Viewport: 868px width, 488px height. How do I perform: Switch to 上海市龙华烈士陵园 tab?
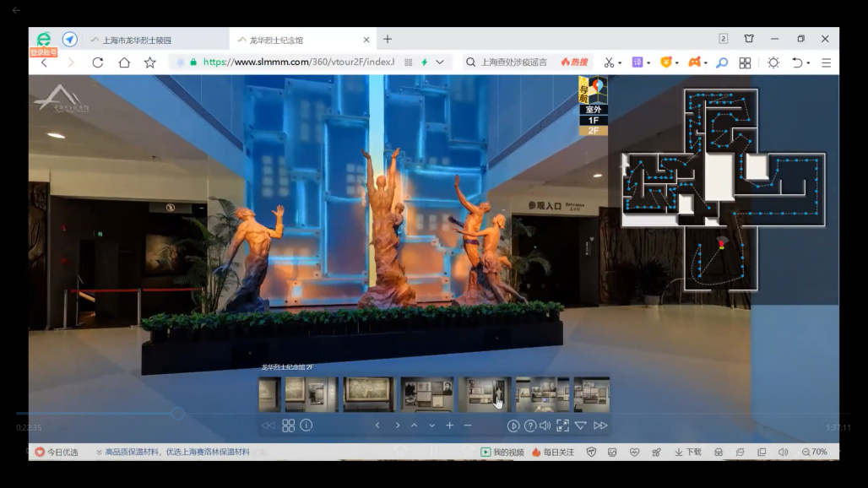click(137, 40)
